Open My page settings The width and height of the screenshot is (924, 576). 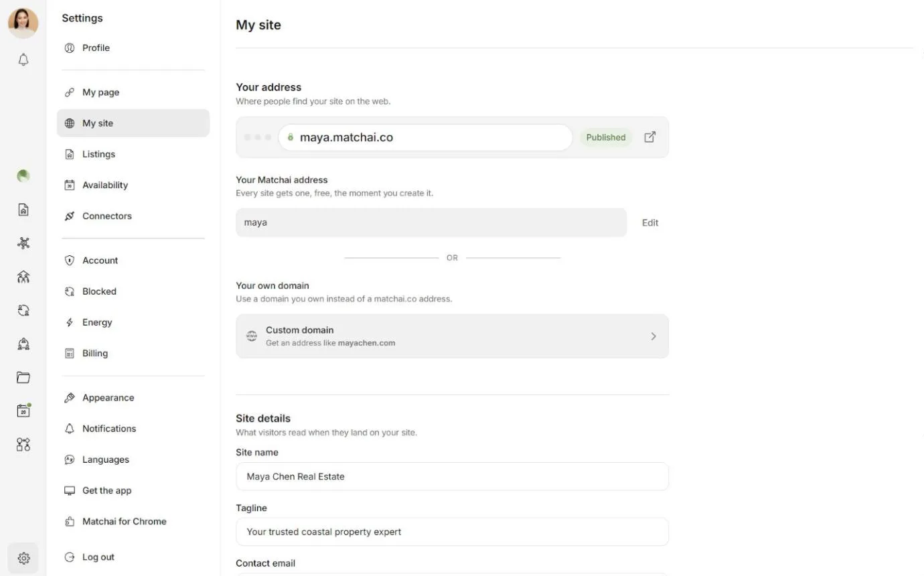133,92
